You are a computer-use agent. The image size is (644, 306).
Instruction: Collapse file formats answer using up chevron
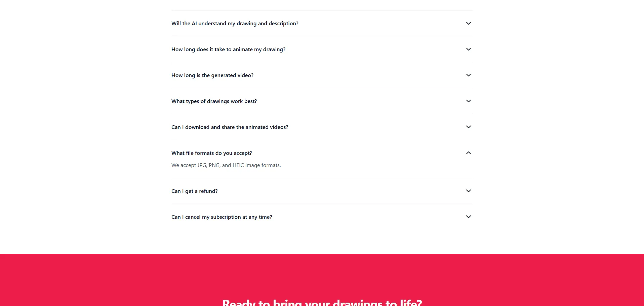(468, 153)
